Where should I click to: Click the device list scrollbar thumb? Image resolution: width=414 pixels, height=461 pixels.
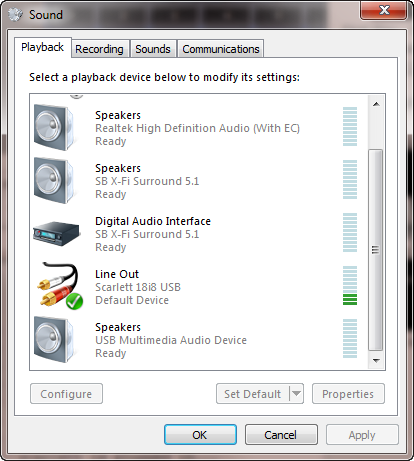(x=376, y=250)
